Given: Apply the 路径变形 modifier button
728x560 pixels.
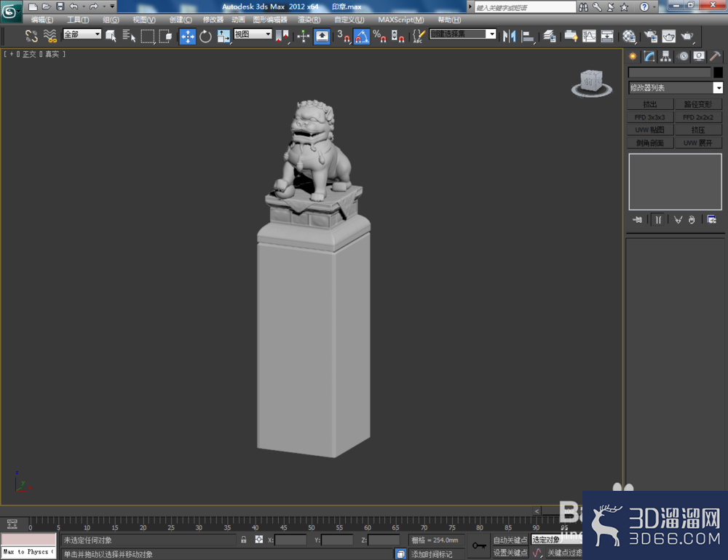Looking at the screenshot, I should click(698, 104).
